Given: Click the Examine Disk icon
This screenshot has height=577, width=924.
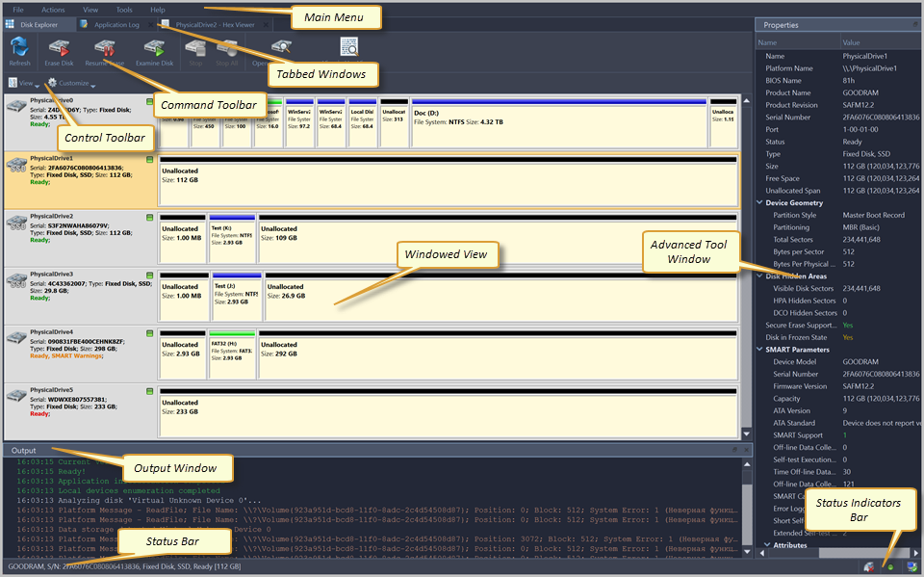Looking at the screenshot, I should [153, 46].
